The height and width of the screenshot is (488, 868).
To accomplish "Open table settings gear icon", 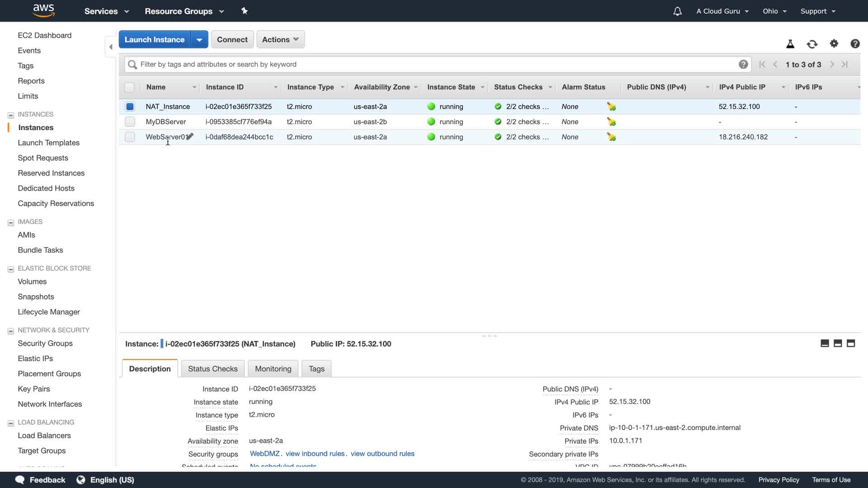I will click(834, 43).
